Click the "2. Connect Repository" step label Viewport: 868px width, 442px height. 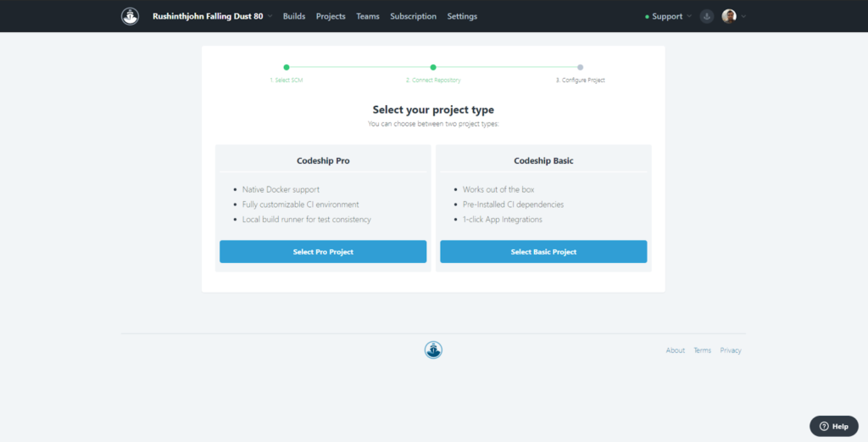point(433,81)
